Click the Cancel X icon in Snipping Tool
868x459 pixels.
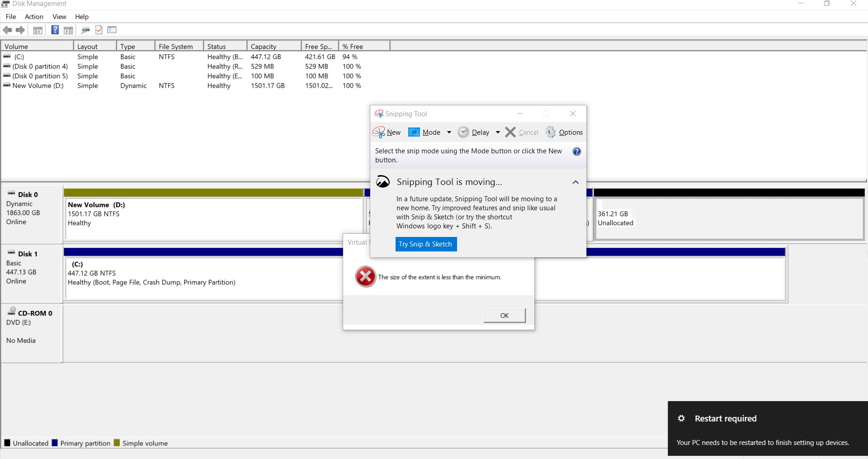510,132
